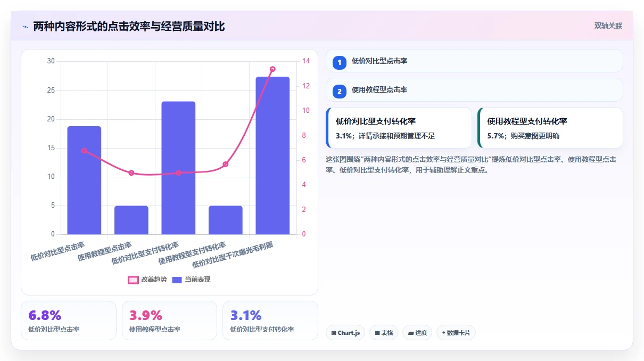This screenshot has width=644, height=361.
Task: Click the 3.9% stat card
Action: pos(169,321)
